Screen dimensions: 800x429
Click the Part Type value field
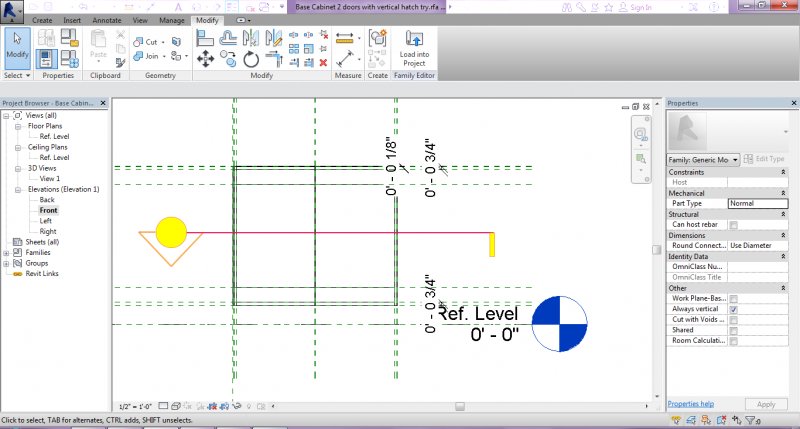(758, 204)
